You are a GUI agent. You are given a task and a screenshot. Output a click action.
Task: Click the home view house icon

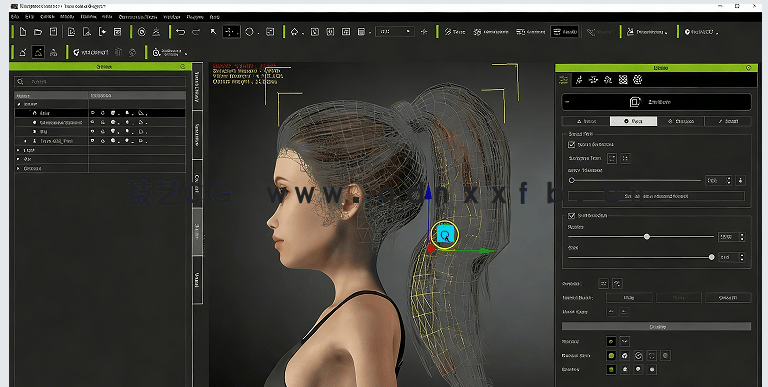click(x=294, y=32)
